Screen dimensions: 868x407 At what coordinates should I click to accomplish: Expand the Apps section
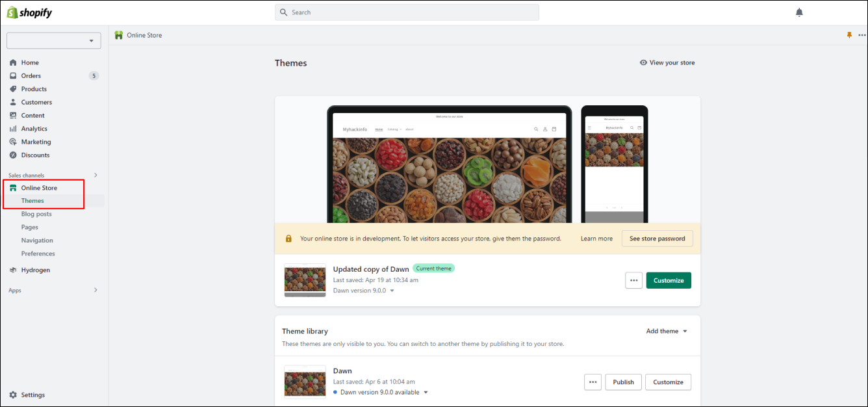point(96,290)
